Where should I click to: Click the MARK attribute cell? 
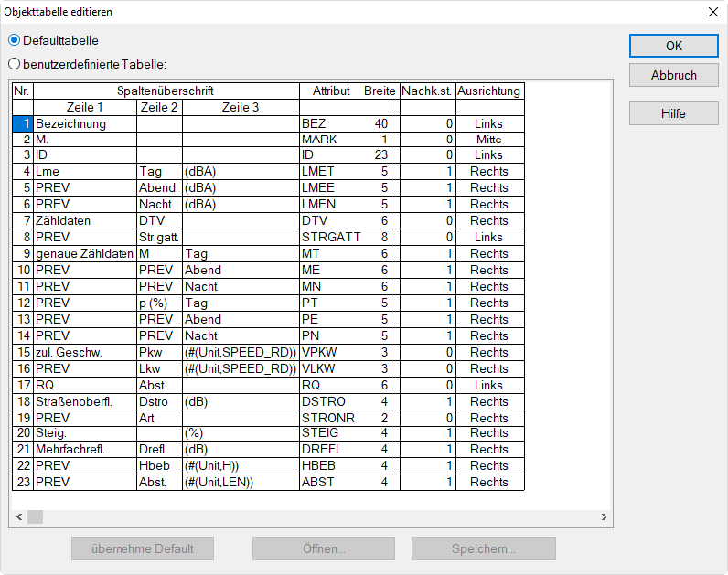click(x=345, y=139)
